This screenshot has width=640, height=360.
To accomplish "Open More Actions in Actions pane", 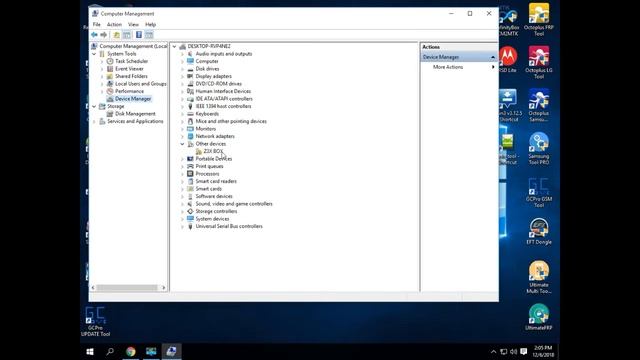I will pos(448,67).
